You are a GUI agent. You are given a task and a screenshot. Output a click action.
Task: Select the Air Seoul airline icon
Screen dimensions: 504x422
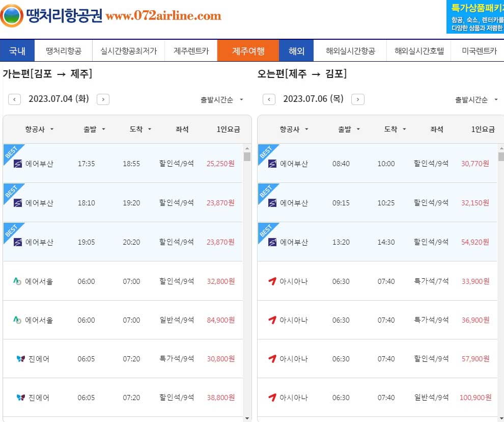[x=17, y=281]
